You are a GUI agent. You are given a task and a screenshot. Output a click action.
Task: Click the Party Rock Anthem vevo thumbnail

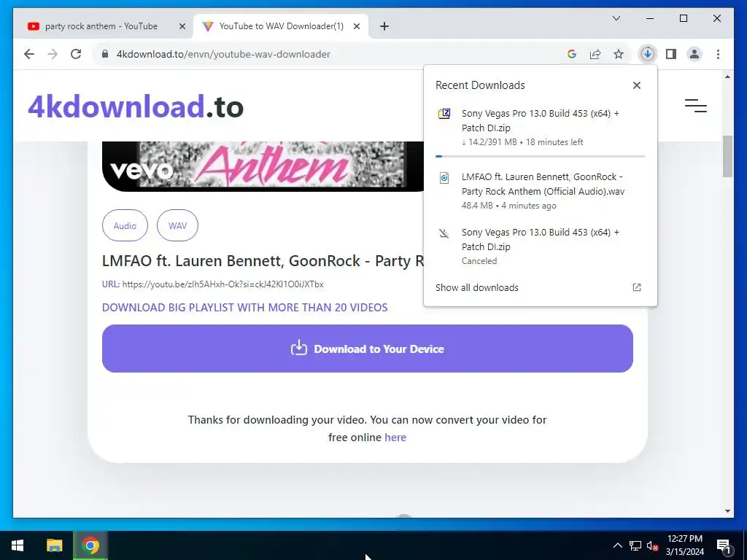pos(263,167)
